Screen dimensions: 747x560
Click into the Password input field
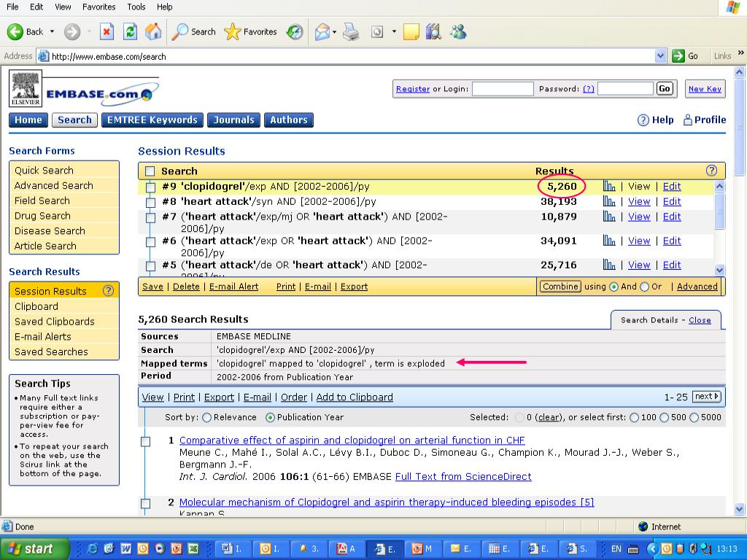coord(625,88)
